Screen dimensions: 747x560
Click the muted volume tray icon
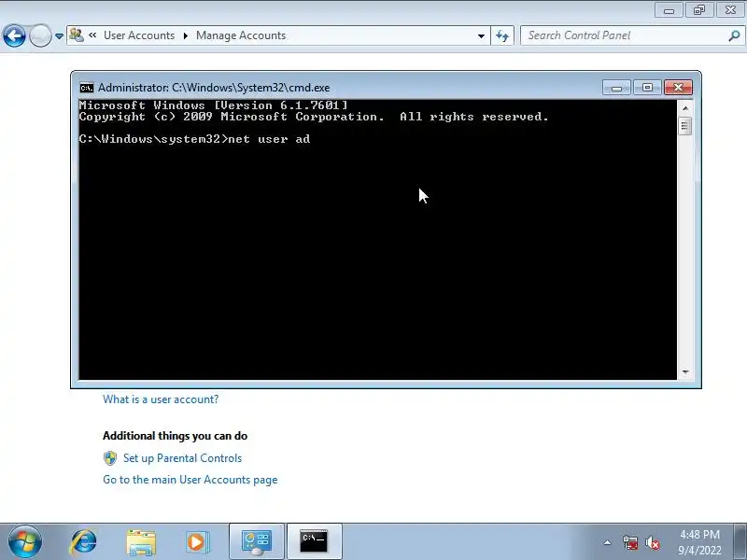point(652,542)
